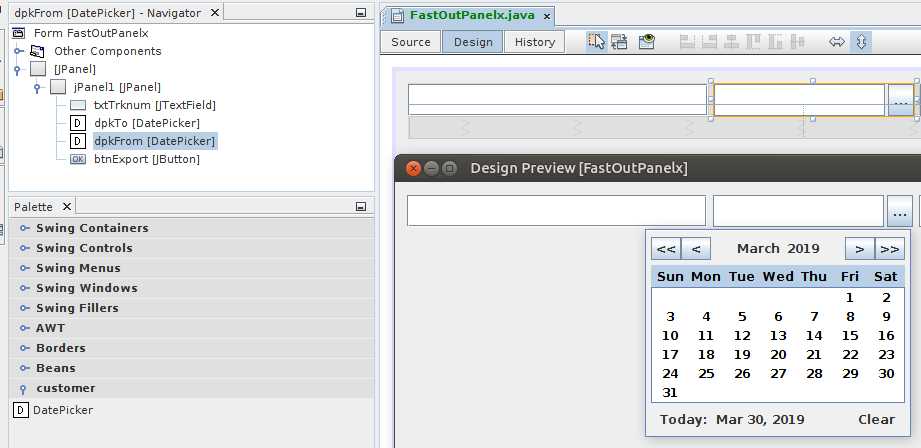Screen dimensions: 921x448
Task: Click Align Top in Row toolbar icon
Action: tap(753, 42)
